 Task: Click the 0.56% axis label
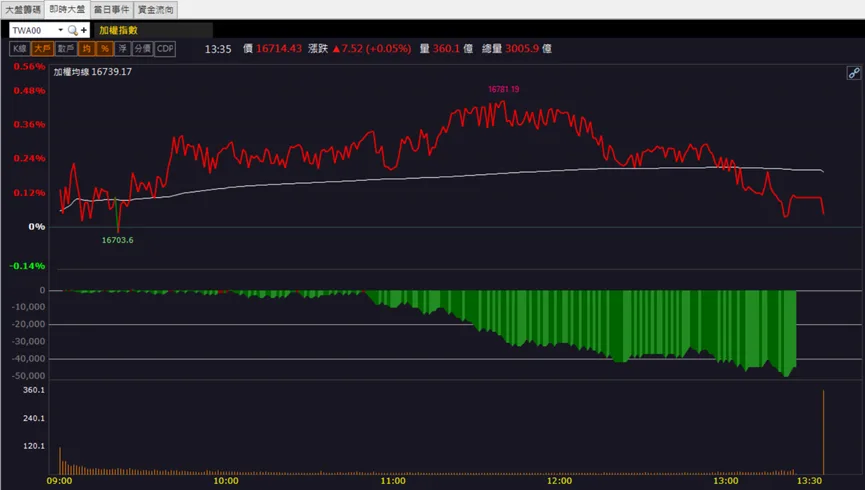tap(29, 66)
